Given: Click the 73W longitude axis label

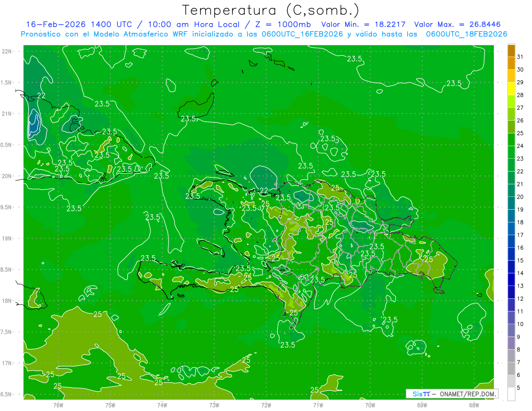Looking at the screenshot, I should (x=214, y=404).
